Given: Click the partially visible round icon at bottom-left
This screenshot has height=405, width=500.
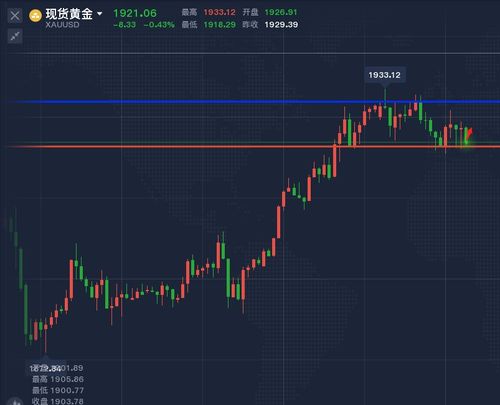Looking at the screenshot, I should pos(15,401).
